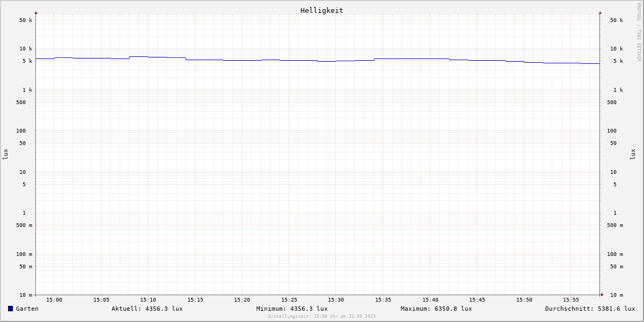Click the 500 m label on left axis
The image size is (644, 322).
coord(24,225)
